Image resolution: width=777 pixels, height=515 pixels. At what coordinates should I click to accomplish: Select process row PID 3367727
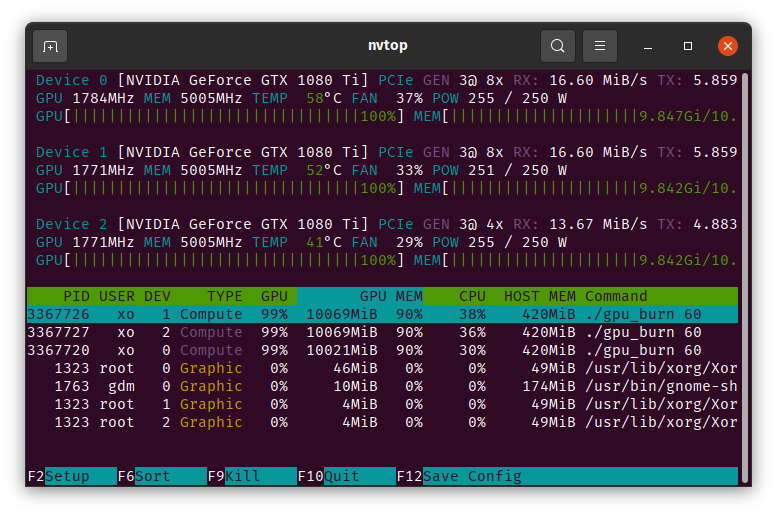click(x=382, y=332)
